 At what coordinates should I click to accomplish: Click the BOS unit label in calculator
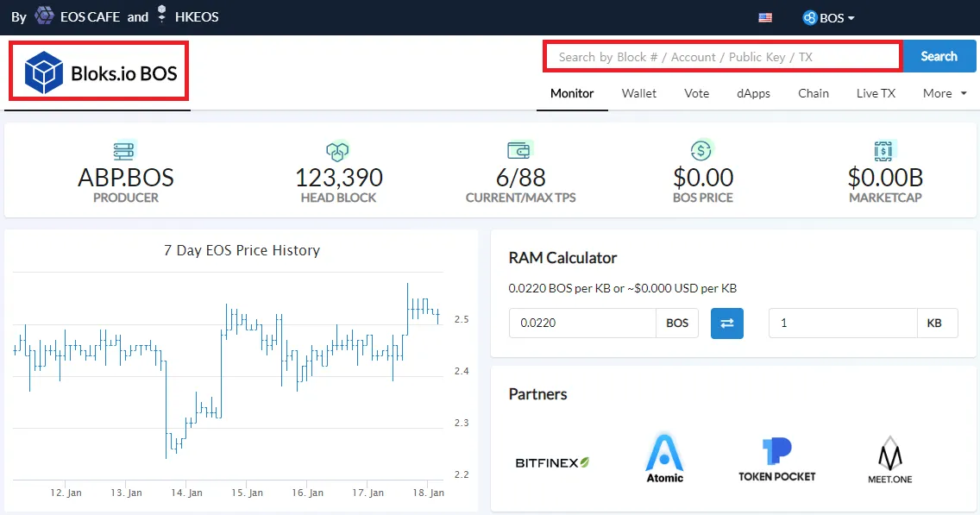point(677,323)
